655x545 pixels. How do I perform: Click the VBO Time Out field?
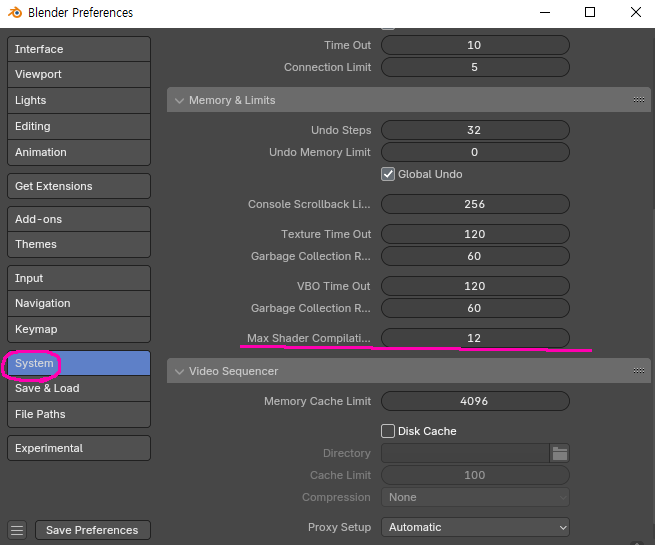pyautogui.click(x=475, y=286)
